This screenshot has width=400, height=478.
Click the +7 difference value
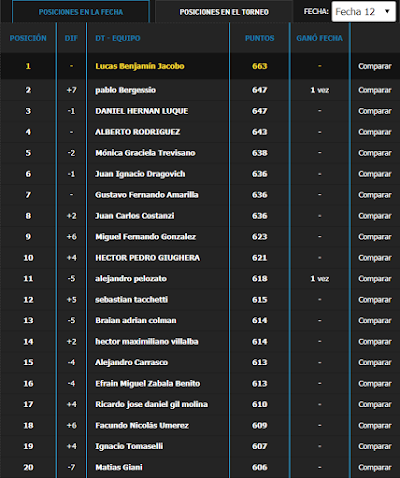click(71, 90)
